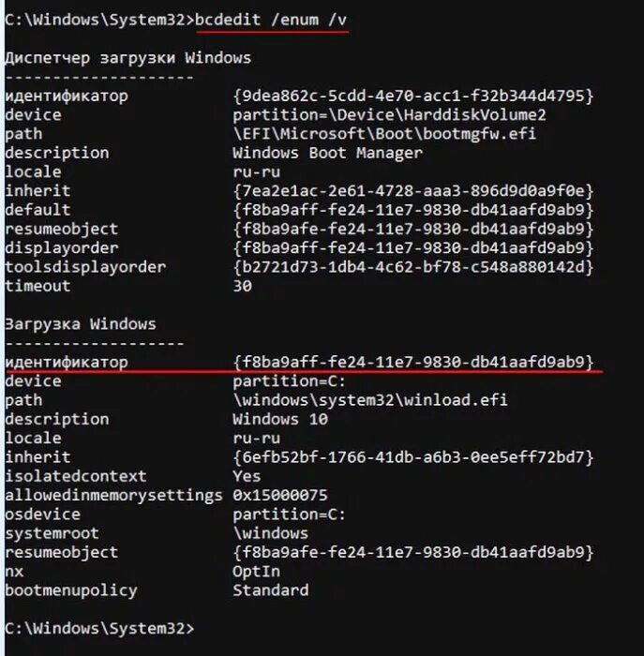Click the nx value OptIn
Screen dimensions: 644x656
tap(256, 571)
